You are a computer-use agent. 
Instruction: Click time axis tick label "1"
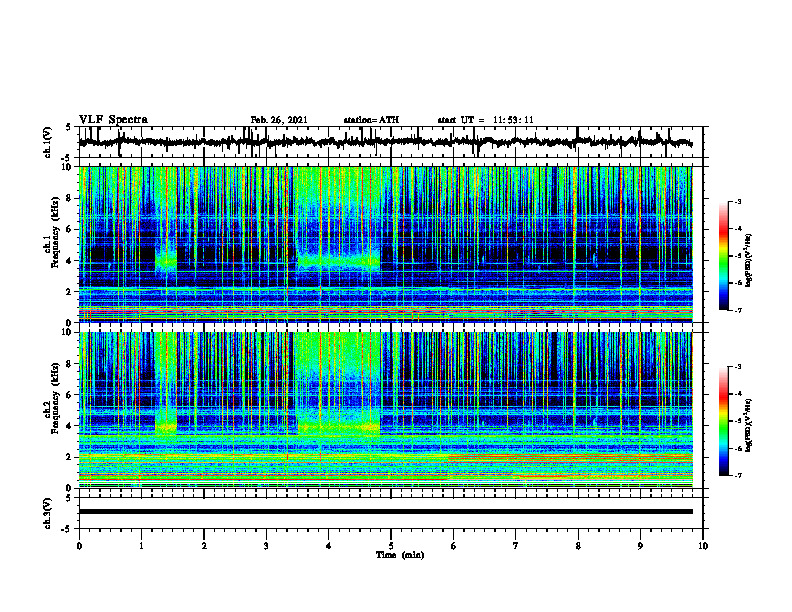pyautogui.click(x=141, y=546)
